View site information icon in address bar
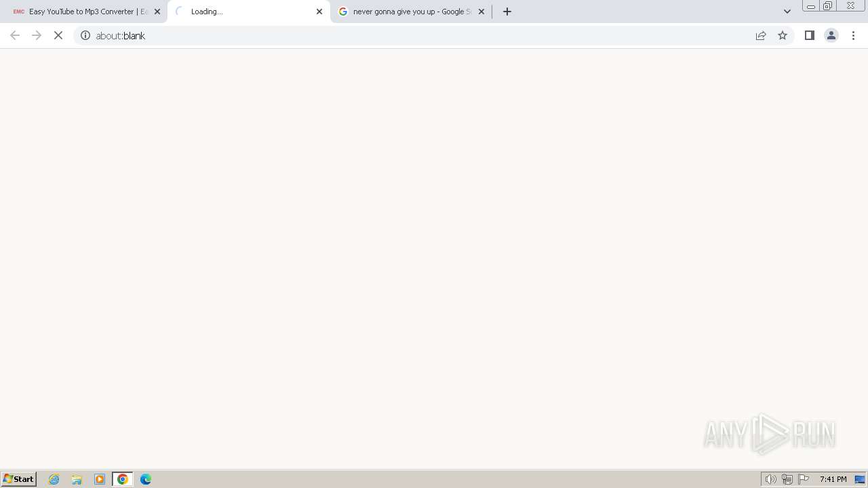The width and height of the screenshot is (868, 488). [x=85, y=35]
